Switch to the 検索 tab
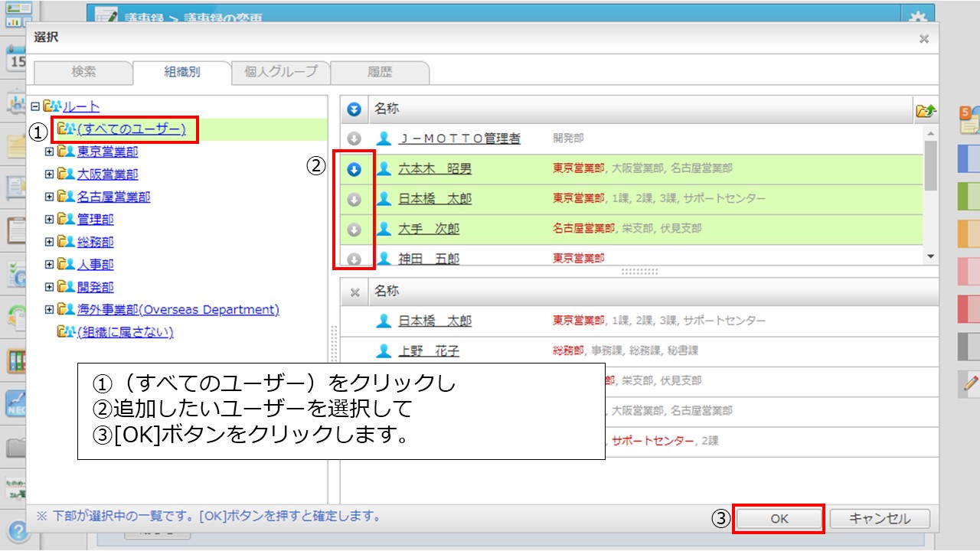The width and height of the screenshot is (980, 551). (x=83, y=72)
